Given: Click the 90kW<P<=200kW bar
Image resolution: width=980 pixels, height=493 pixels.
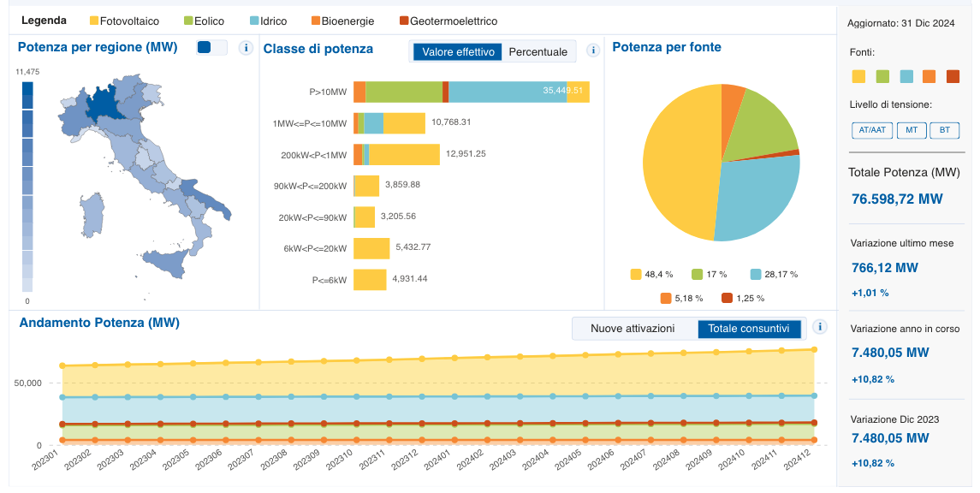Looking at the screenshot, I should pyautogui.click(x=366, y=186).
